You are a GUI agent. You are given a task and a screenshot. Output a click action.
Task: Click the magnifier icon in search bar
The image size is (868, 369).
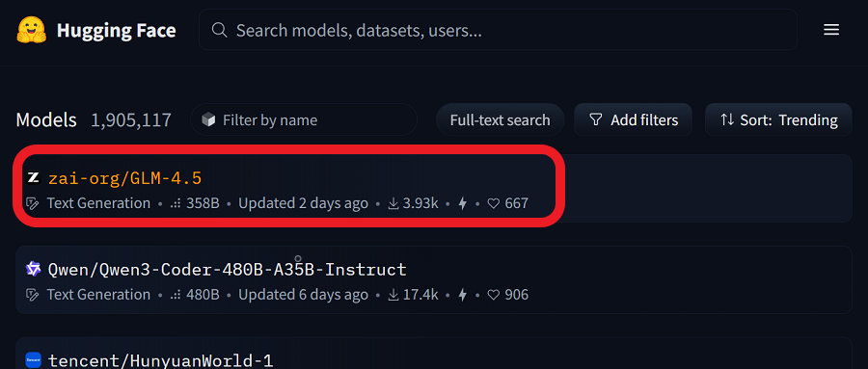click(219, 30)
